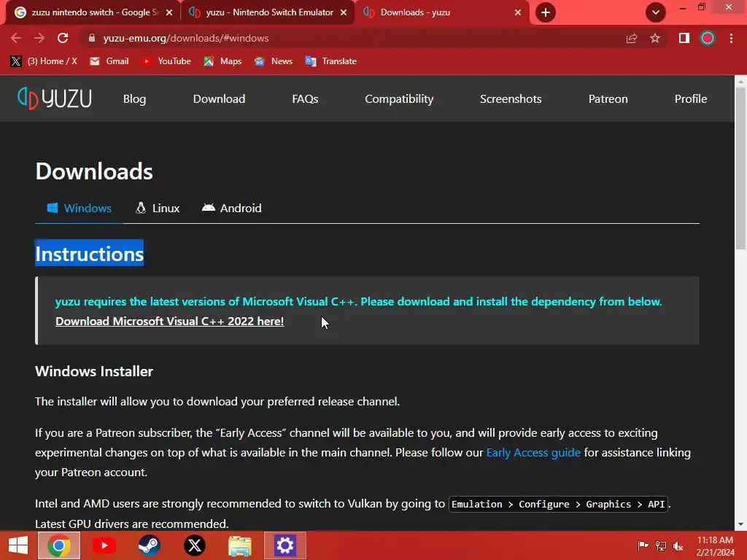The width and height of the screenshot is (747, 560).
Task: Open Patreon in the site navigation
Action: point(608,98)
